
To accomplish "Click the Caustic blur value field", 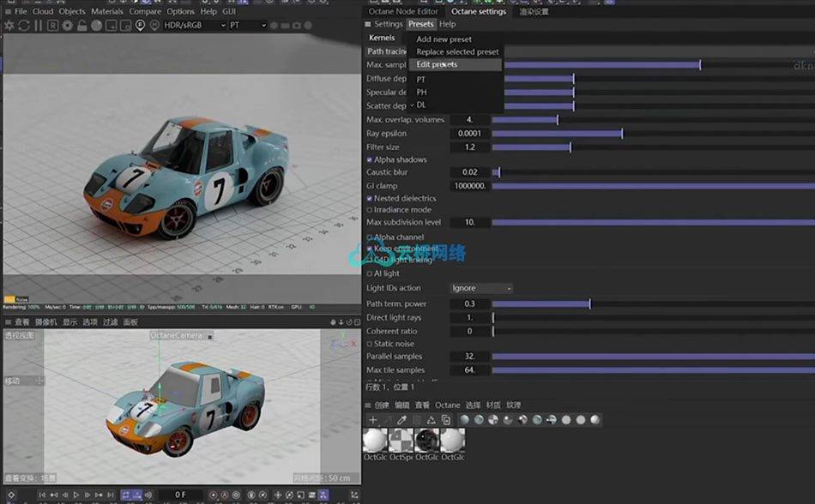I will pos(470,172).
